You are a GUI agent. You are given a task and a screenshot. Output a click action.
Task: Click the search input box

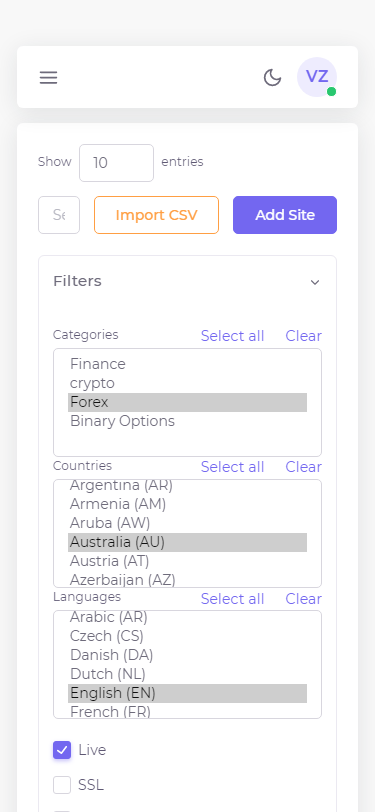pyautogui.click(x=59, y=215)
